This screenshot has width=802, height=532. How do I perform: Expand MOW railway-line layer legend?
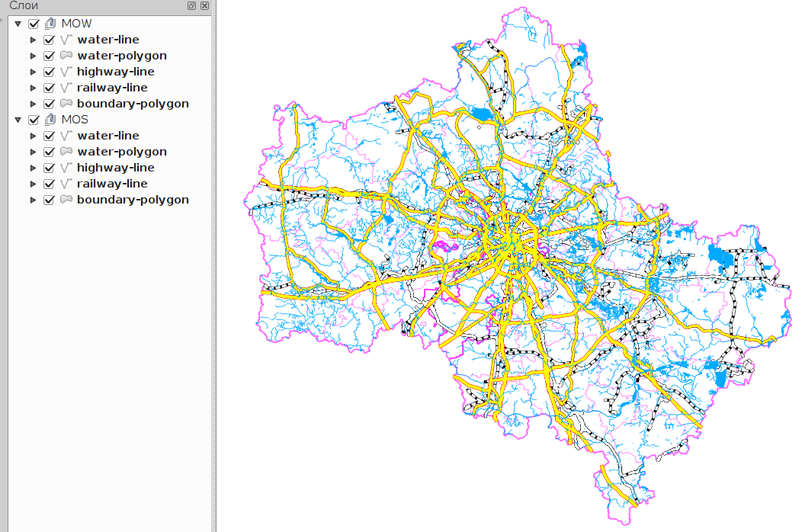coord(34,88)
